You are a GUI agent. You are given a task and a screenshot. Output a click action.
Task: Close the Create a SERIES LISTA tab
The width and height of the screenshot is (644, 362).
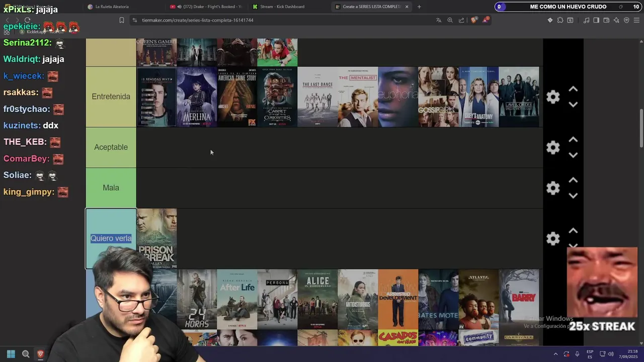click(407, 7)
